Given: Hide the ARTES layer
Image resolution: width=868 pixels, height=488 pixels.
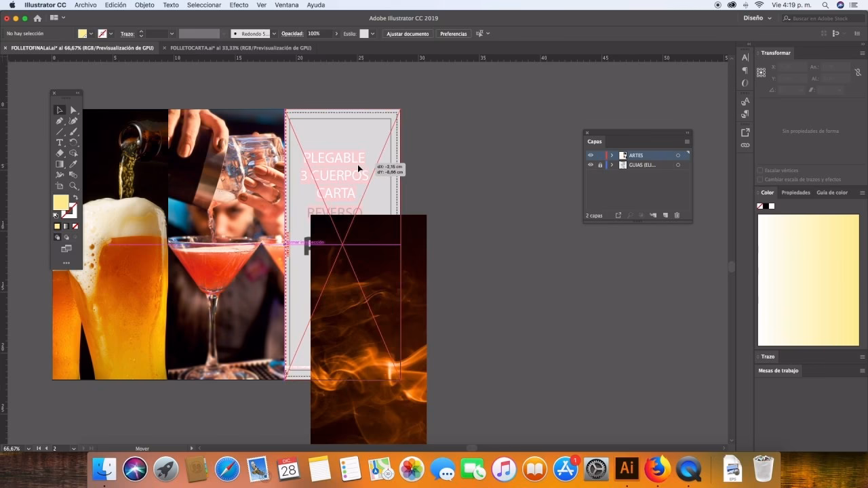Looking at the screenshot, I should [x=591, y=155].
